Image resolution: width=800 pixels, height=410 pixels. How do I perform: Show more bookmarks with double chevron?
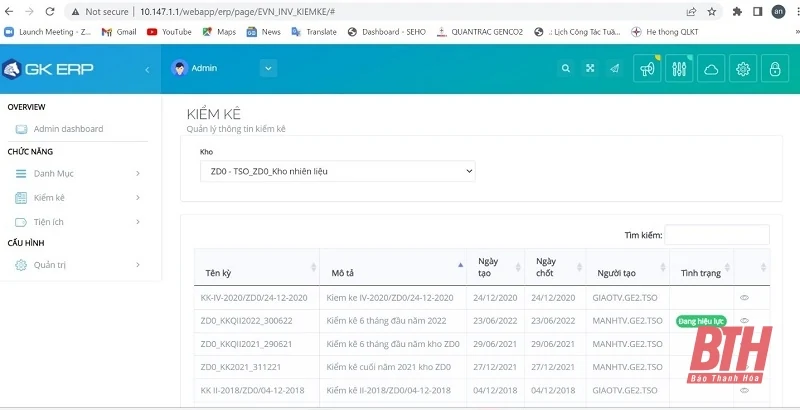796,32
